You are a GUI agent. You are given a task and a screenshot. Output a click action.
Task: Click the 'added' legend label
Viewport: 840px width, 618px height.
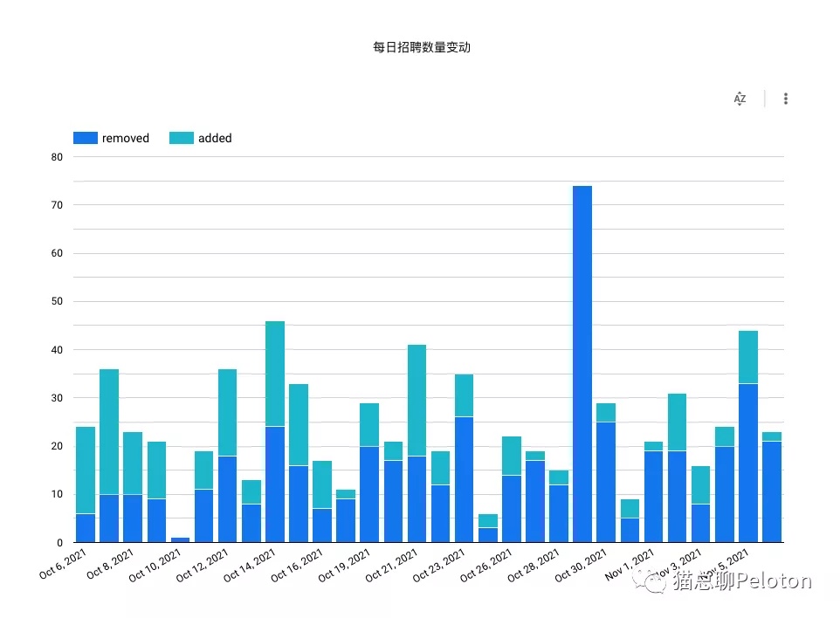tap(215, 138)
